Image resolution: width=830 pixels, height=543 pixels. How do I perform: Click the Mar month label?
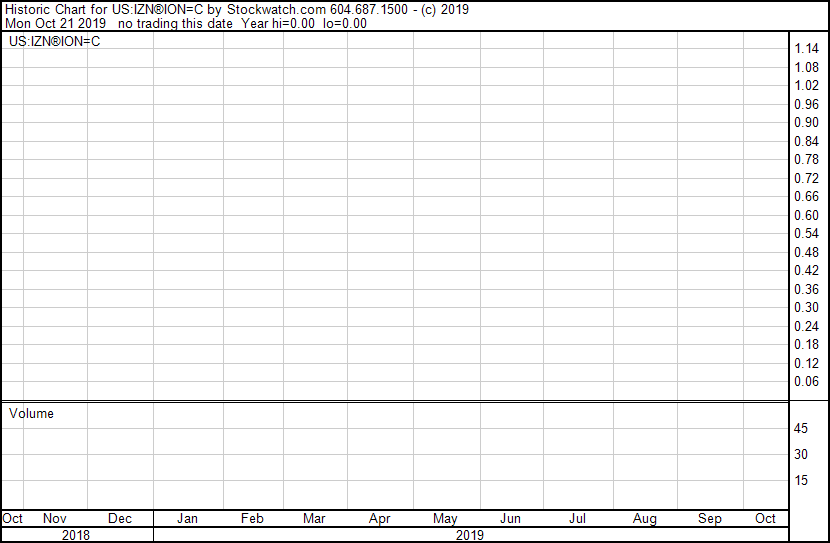click(x=314, y=518)
